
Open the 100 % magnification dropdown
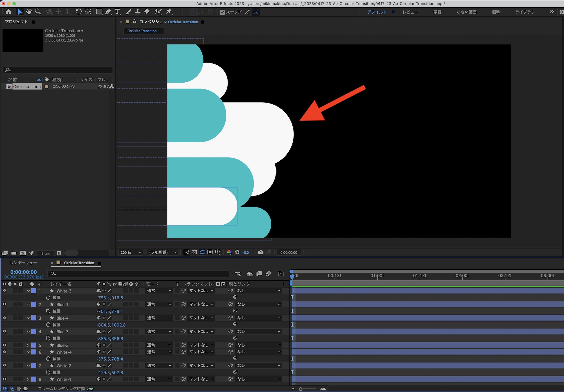(x=131, y=253)
